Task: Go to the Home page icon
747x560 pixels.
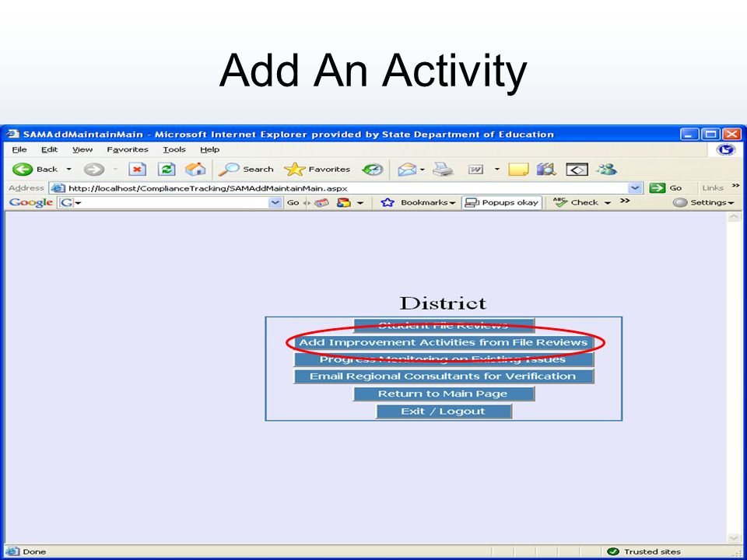Action: pos(195,169)
